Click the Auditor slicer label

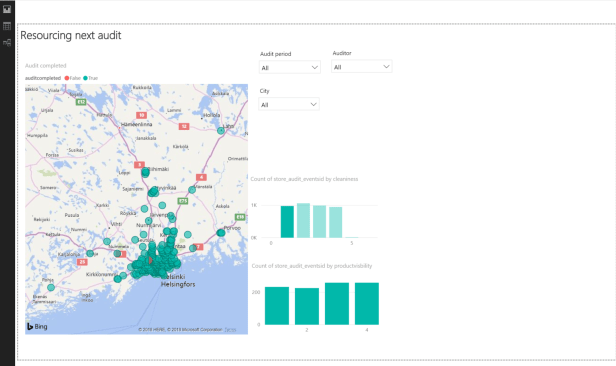pyautogui.click(x=342, y=53)
